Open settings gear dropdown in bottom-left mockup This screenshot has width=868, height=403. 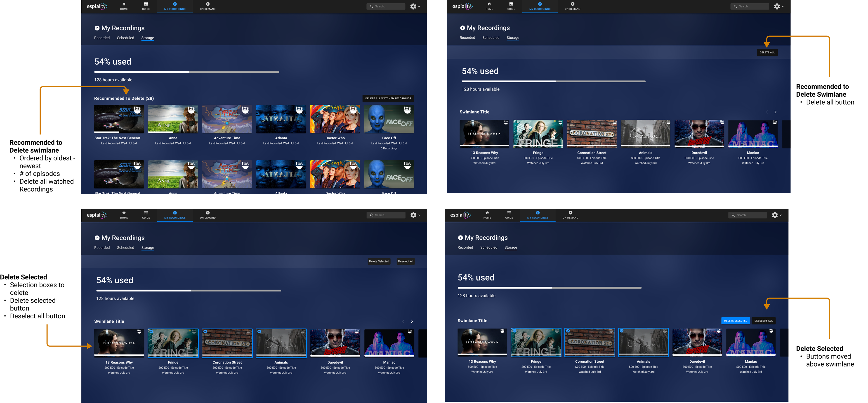point(415,215)
